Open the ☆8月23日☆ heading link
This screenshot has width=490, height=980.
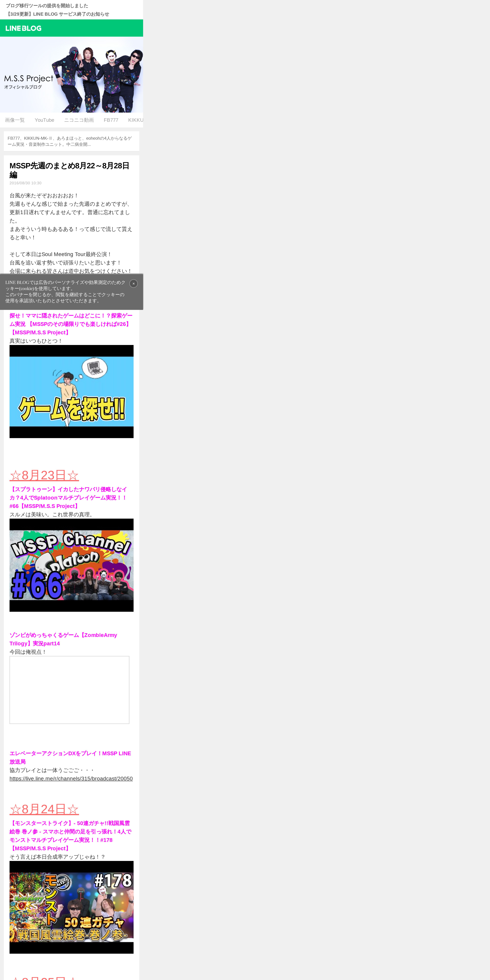pyautogui.click(x=44, y=475)
